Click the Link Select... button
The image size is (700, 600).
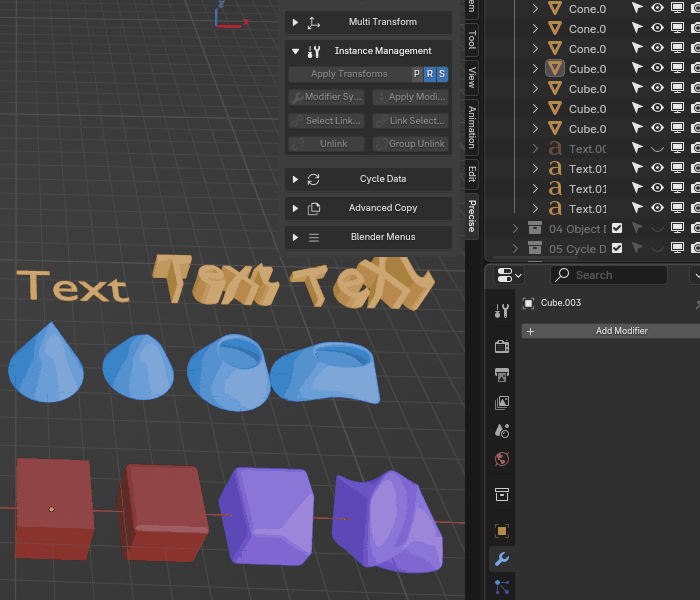click(x=411, y=121)
